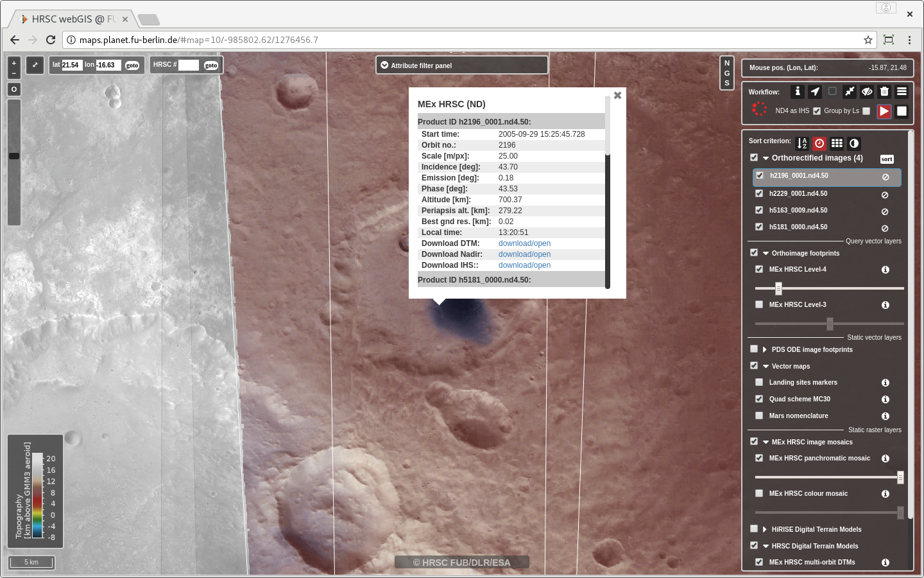Enable the MEx HRSC Level-3 footprints layer
Viewport: 924px width, 578px height.
759,304
